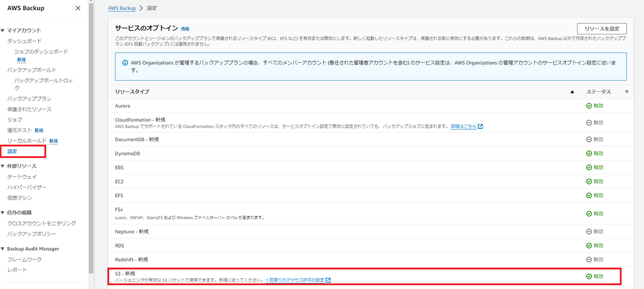Select the Aurora resource row text
This screenshot has width=644, height=289.
pos(122,106)
